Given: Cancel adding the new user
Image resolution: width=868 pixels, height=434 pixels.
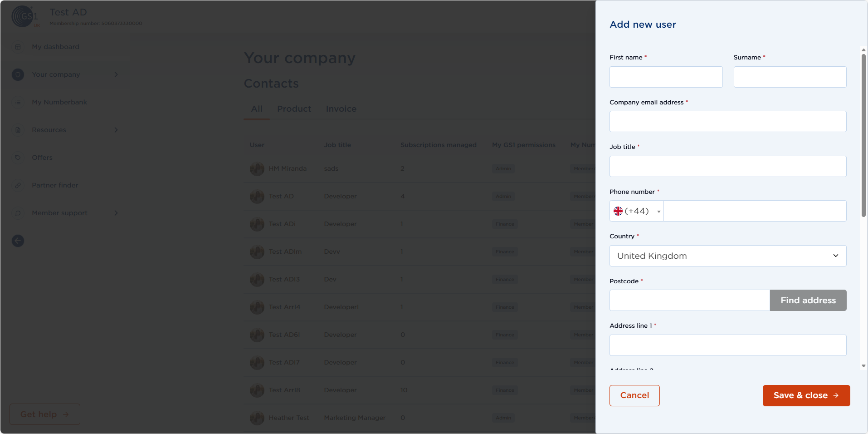Looking at the screenshot, I should click(634, 395).
